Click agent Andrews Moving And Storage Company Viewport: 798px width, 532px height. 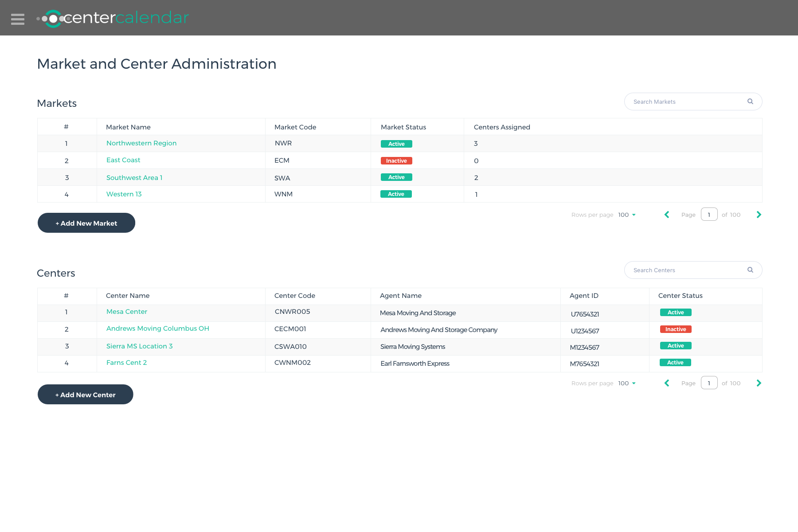pyautogui.click(x=439, y=330)
